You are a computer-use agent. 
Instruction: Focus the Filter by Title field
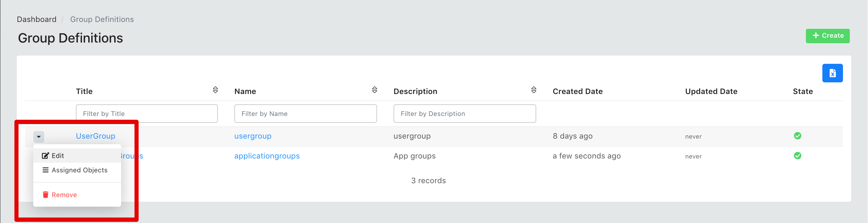pos(146,114)
